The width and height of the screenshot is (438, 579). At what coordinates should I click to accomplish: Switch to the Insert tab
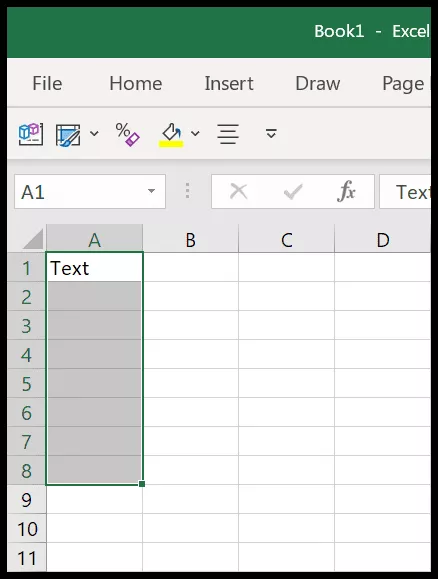pos(229,83)
